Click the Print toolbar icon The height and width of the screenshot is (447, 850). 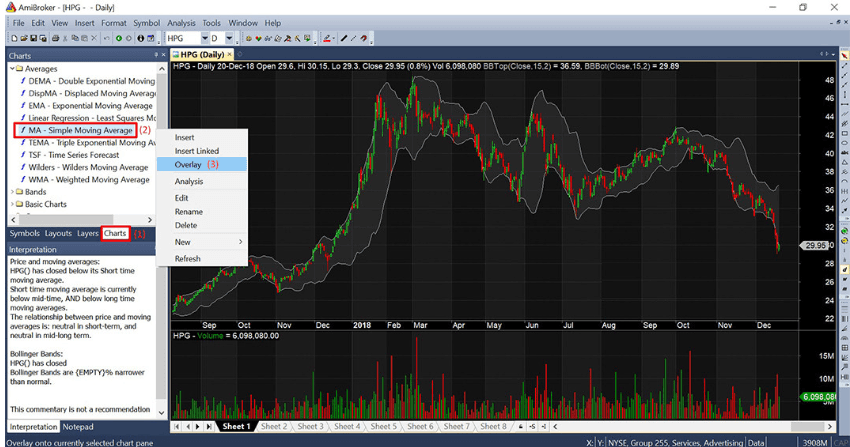point(55,38)
